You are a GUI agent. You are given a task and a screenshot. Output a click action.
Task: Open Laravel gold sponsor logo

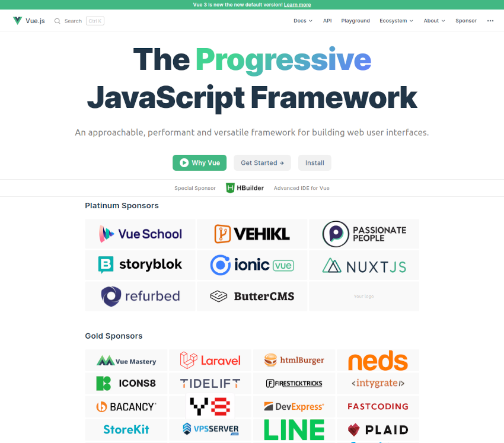[x=210, y=361]
